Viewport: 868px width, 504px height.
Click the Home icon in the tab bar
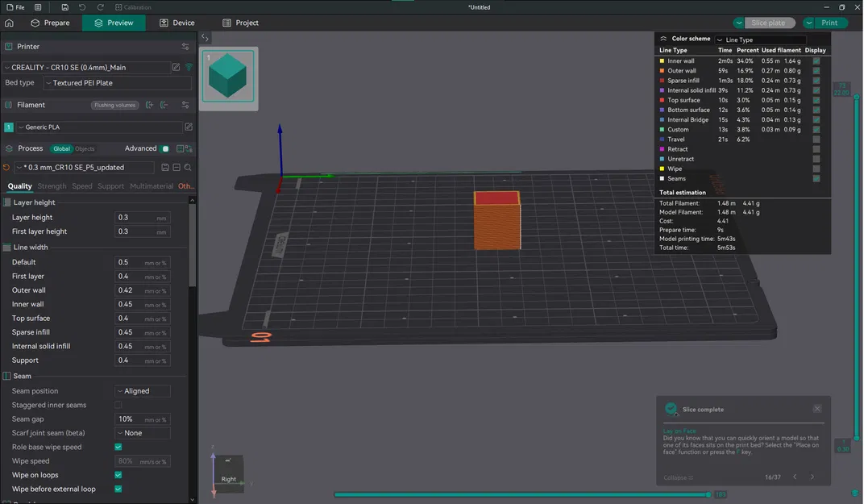coord(10,23)
